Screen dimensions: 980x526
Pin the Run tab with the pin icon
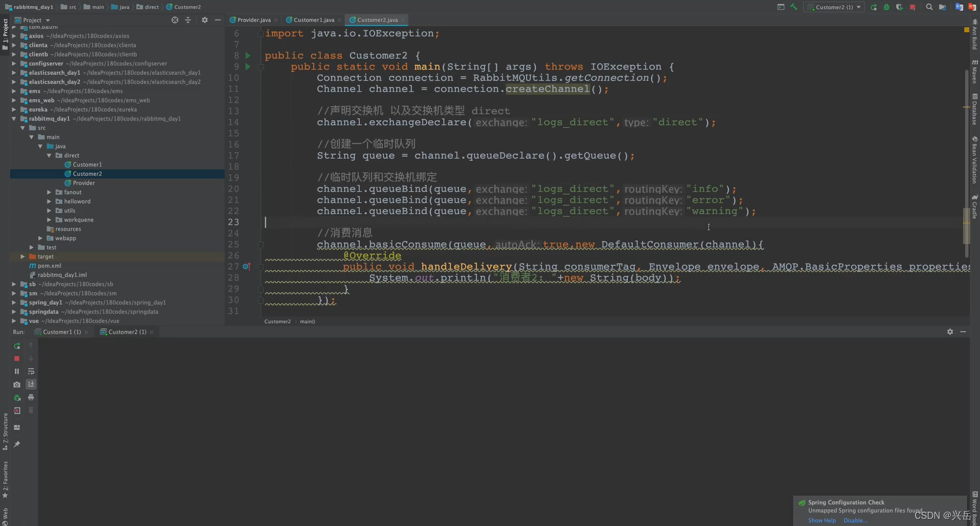point(17,444)
